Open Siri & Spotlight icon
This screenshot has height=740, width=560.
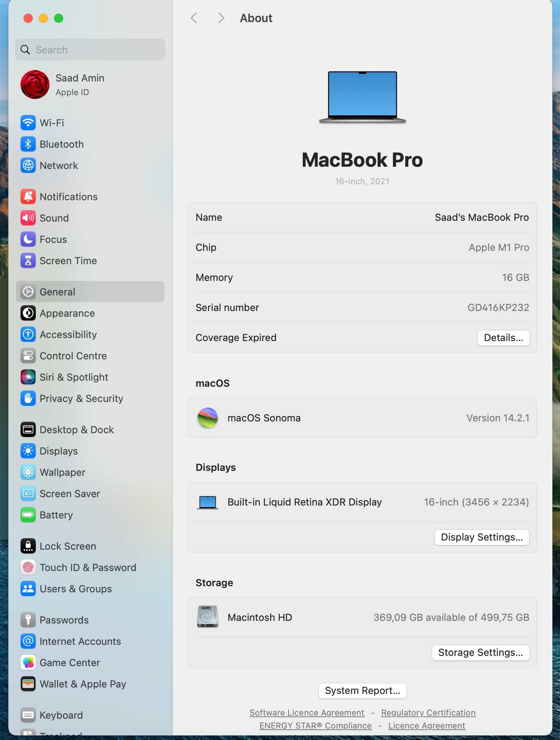click(28, 377)
